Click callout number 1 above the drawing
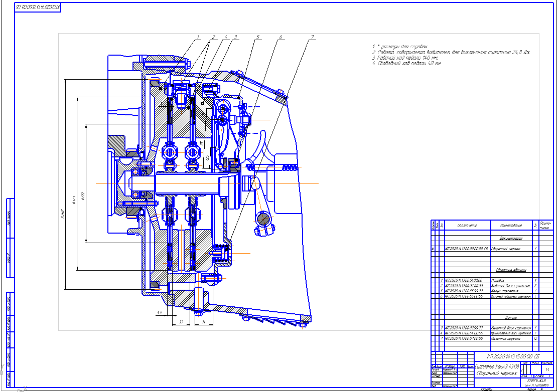The image size is (558, 392). [198, 37]
